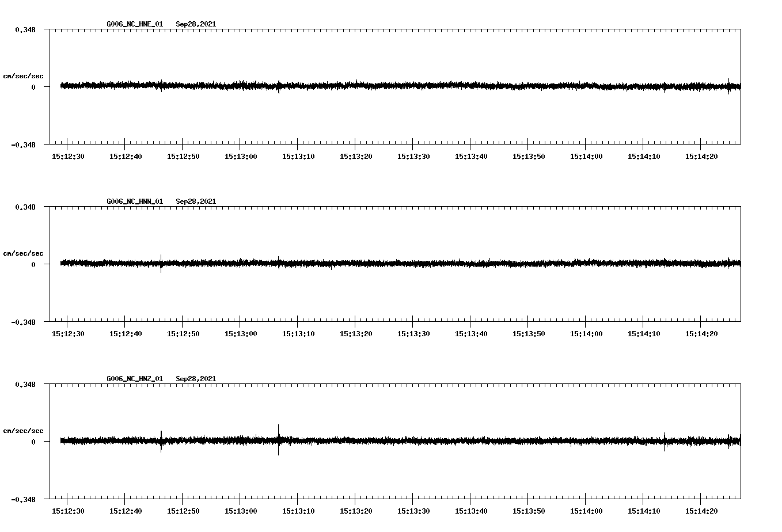Click the 15:13:10 time label under the HNZ plot
The width and height of the screenshot is (782, 532).
coord(298,511)
